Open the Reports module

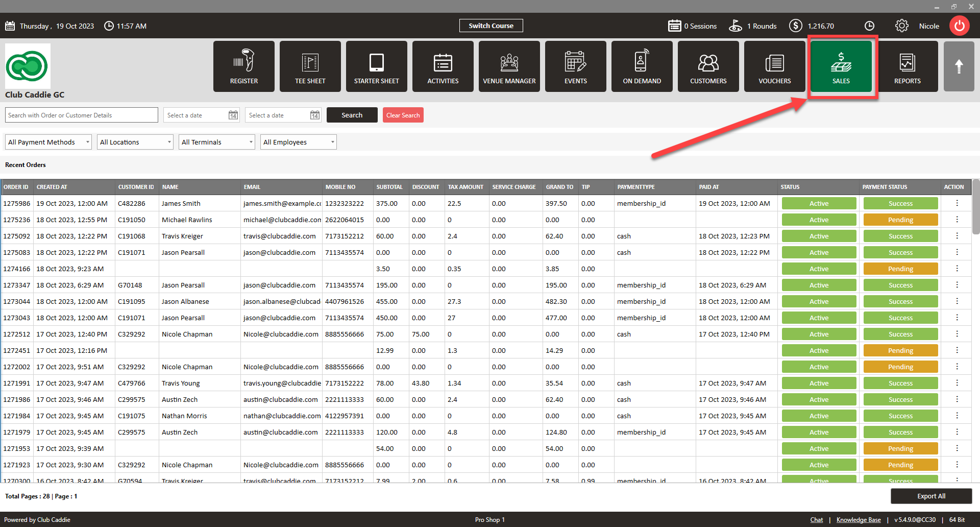pyautogui.click(x=908, y=66)
